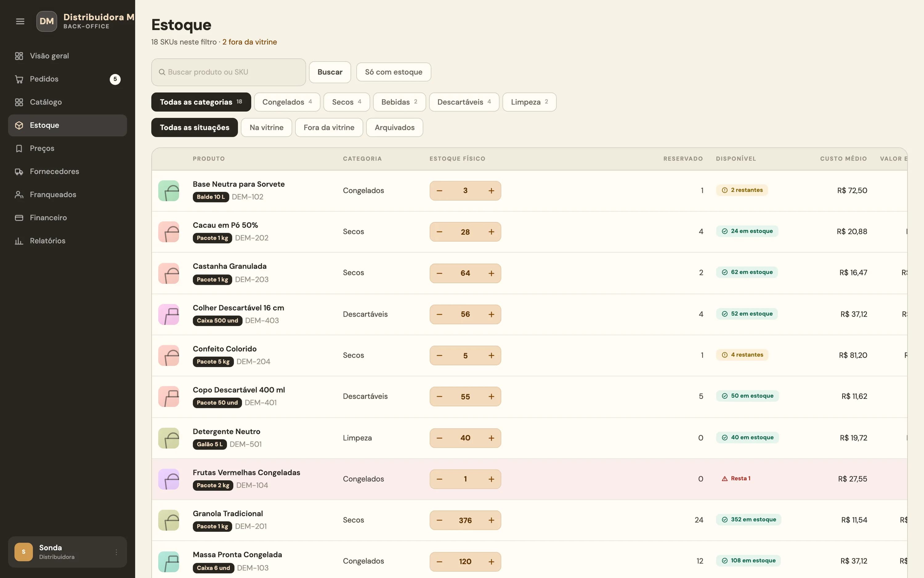
Task: Open Pedidos cart icon item
Action: pos(67,79)
